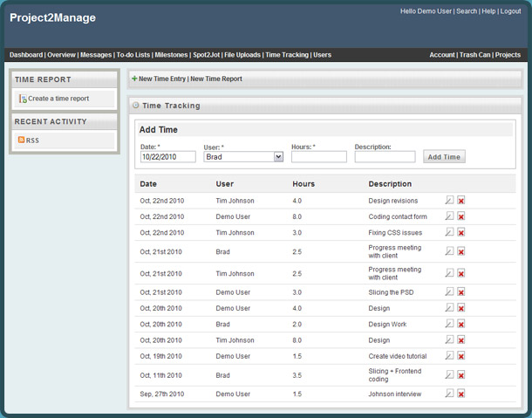The image size is (532, 418).
Task: Delete the Design Work entry
Action: click(x=460, y=324)
